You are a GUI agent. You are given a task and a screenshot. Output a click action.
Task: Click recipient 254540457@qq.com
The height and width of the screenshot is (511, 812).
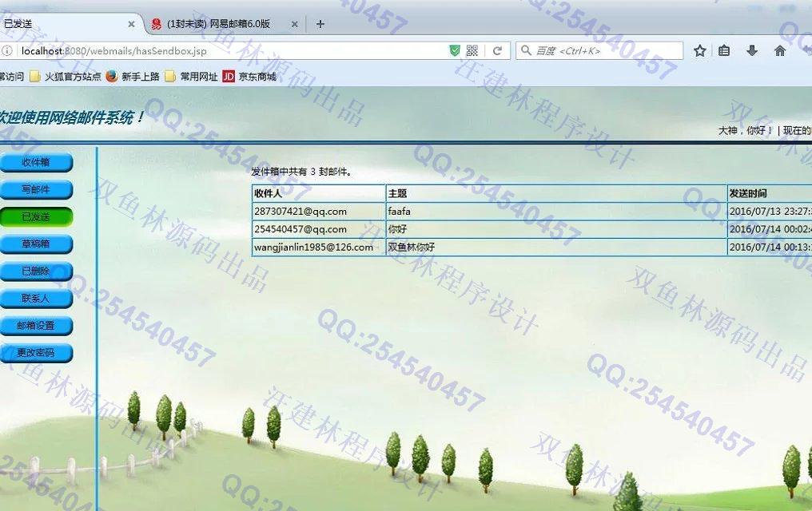point(301,229)
